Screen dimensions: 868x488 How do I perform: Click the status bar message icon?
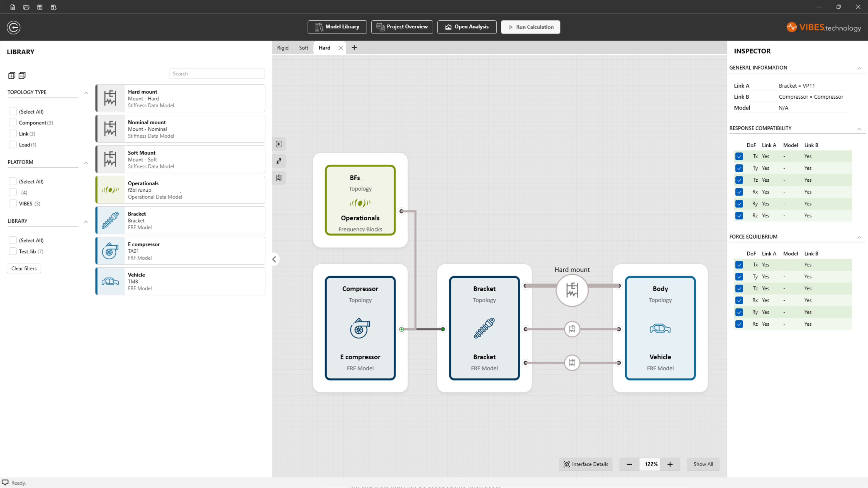click(5, 482)
